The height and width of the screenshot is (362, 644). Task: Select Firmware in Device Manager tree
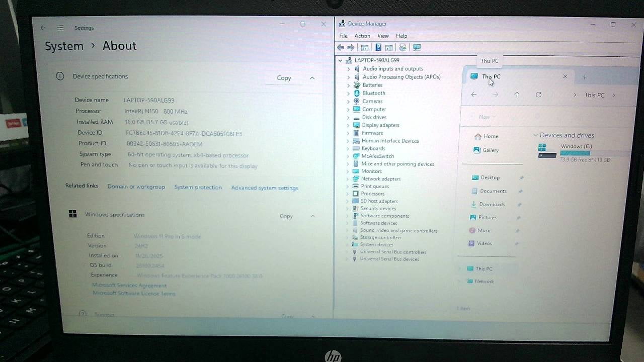(372, 133)
